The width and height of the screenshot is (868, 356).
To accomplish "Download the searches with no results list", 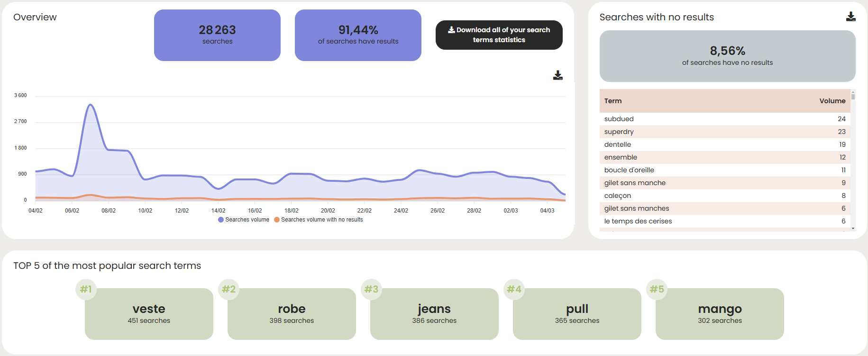I will (850, 17).
